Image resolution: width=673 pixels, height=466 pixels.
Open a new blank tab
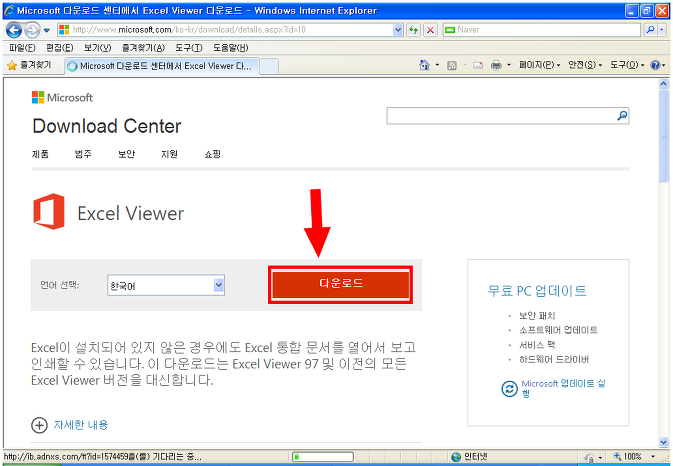[x=269, y=67]
